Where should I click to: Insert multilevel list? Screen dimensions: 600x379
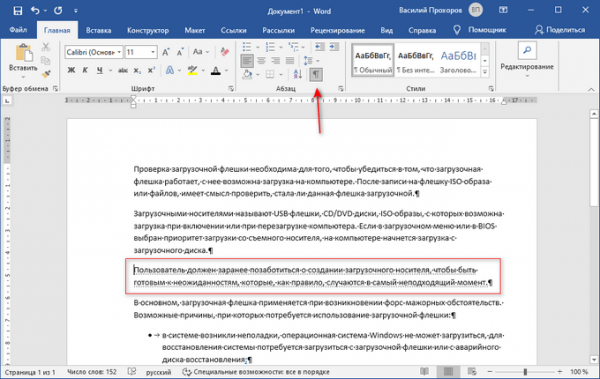[293, 47]
